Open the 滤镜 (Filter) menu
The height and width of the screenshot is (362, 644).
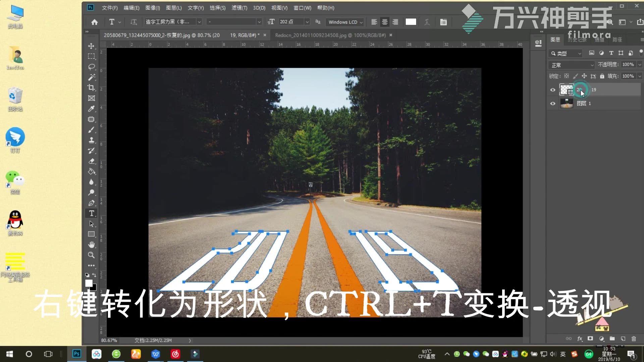pyautogui.click(x=239, y=8)
